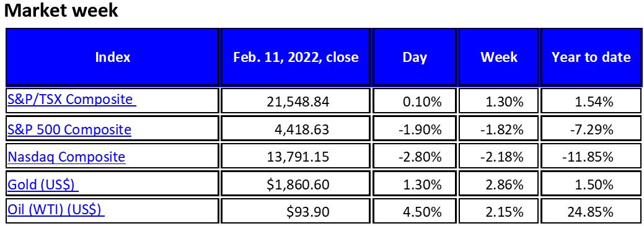
Task: Click the $93.90 oil price cell
Action: click(x=296, y=211)
